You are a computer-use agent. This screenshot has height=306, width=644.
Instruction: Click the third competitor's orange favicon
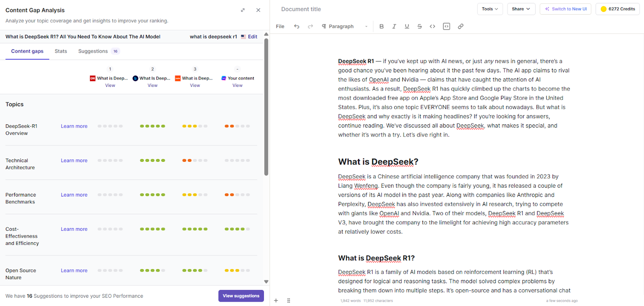178,78
